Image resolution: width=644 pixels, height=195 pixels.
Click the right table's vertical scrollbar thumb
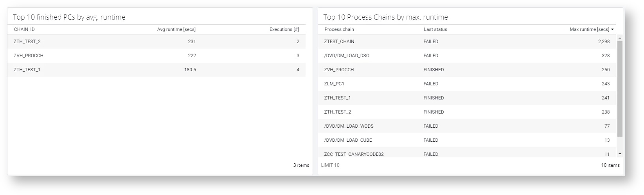coord(620,88)
